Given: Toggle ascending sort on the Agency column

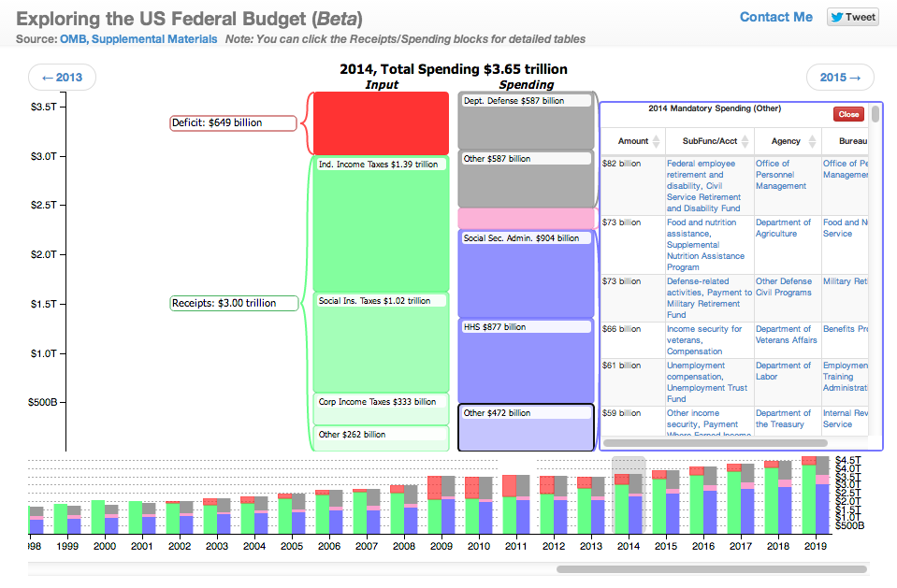Looking at the screenshot, I should pos(813,137).
